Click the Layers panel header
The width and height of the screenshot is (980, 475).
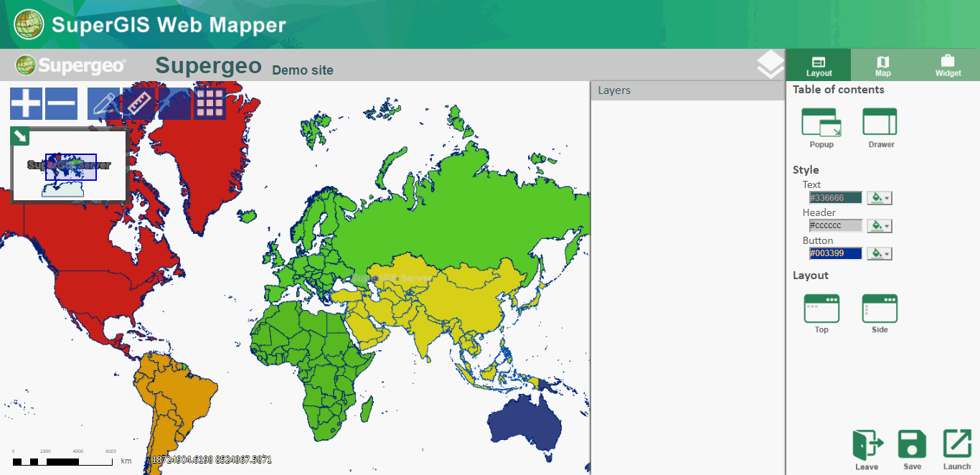point(687,90)
